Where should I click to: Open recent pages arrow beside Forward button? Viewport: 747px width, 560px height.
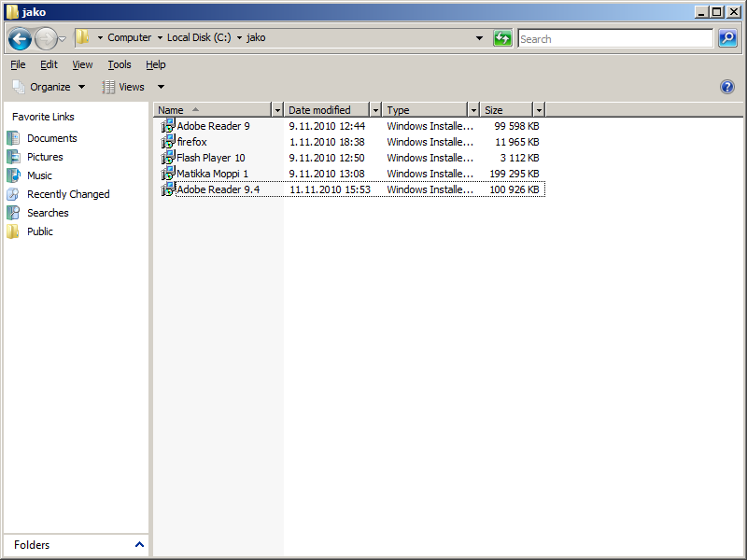click(62, 39)
